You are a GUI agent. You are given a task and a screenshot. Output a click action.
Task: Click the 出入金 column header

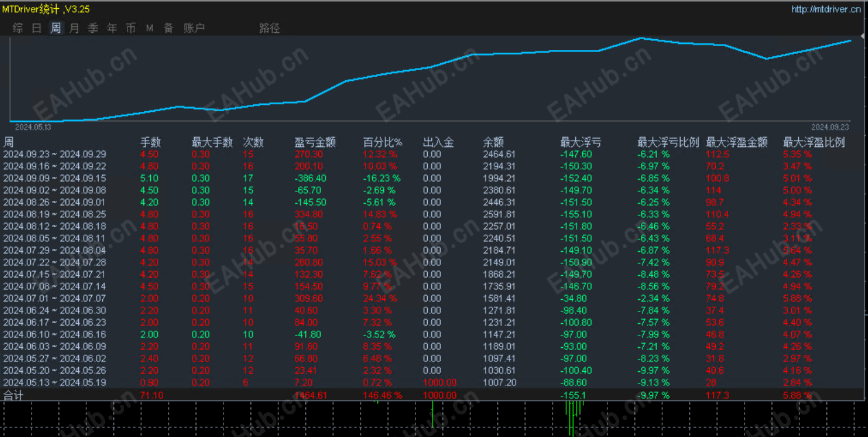[x=439, y=142]
